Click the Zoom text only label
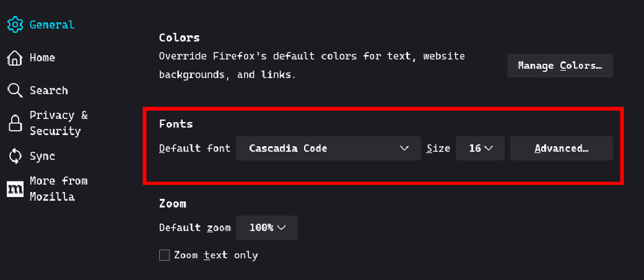The height and width of the screenshot is (280, 644). click(216, 255)
